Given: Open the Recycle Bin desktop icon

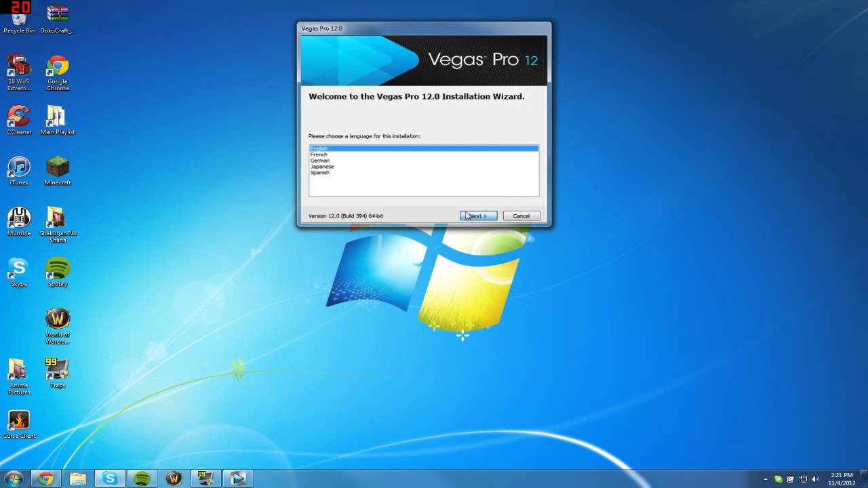Looking at the screenshot, I should pyautogui.click(x=19, y=18).
